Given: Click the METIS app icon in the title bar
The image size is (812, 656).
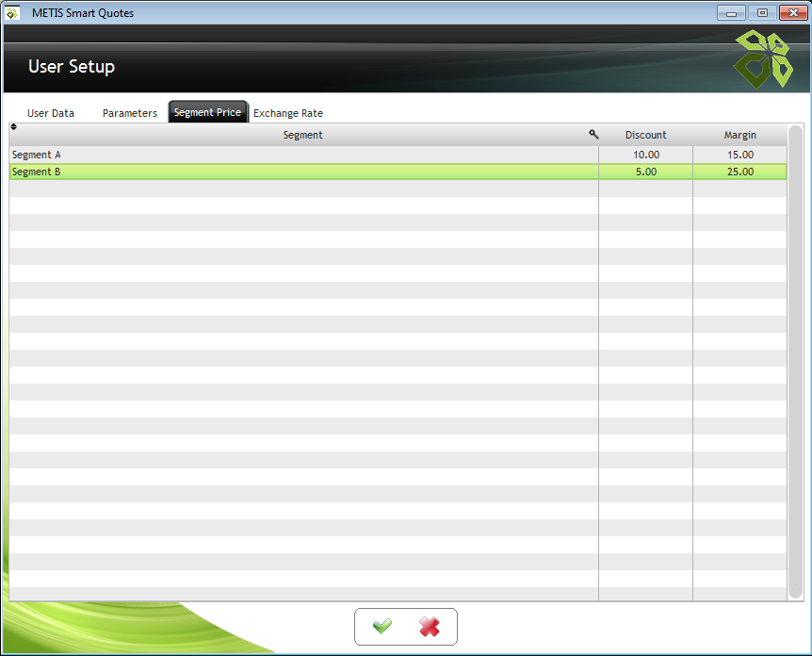Looking at the screenshot, I should (12, 12).
